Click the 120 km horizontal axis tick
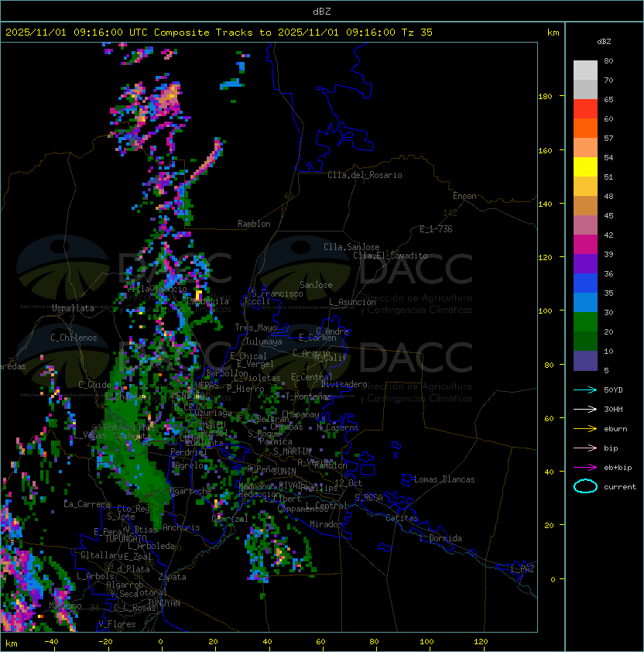 click(x=481, y=642)
